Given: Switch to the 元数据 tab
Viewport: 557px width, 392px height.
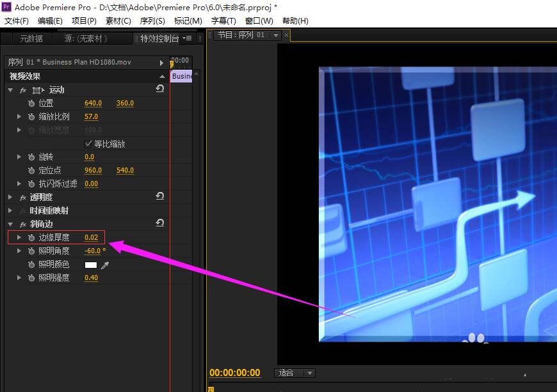Looking at the screenshot, I should point(31,38).
